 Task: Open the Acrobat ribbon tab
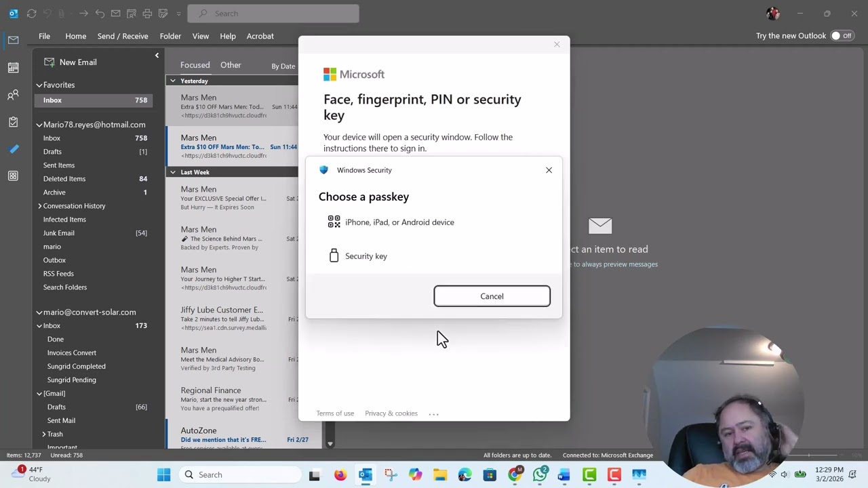click(x=260, y=36)
